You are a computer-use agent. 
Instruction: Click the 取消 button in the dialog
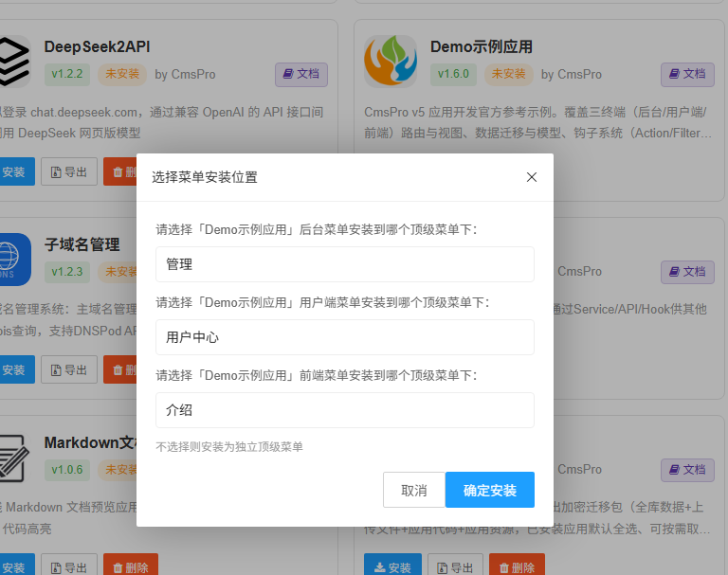pyautogui.click(x=413, y=490)
